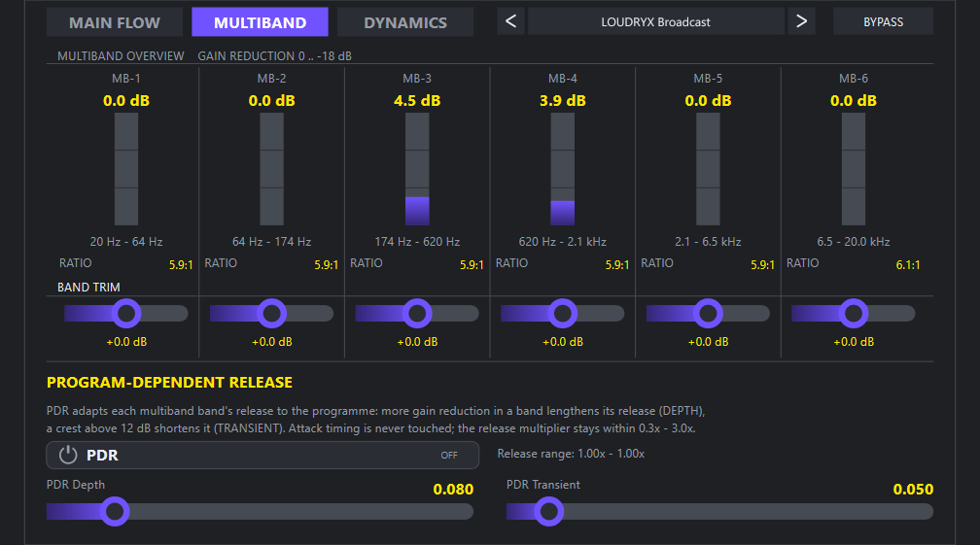Click the PROGRAM-DEPENDENT RELEASE heading

point(169,383)
